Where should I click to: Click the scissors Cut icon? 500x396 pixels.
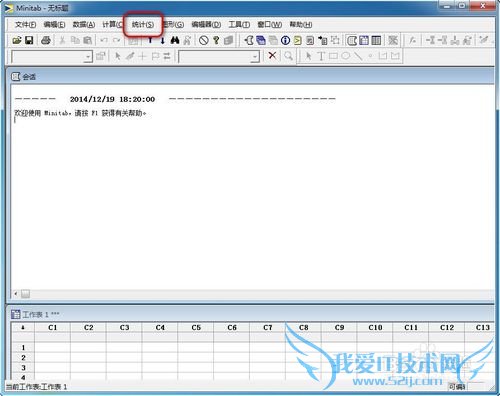click(62, 40)
